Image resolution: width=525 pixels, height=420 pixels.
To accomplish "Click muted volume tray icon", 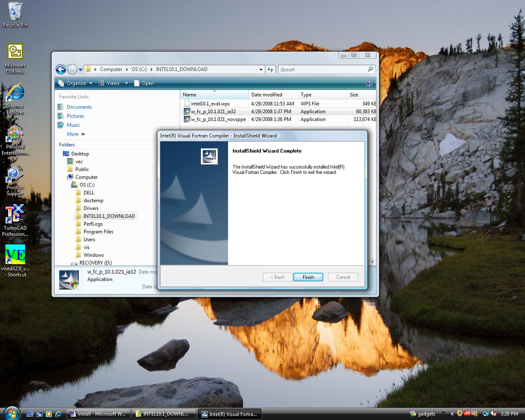I will [493, 414].
